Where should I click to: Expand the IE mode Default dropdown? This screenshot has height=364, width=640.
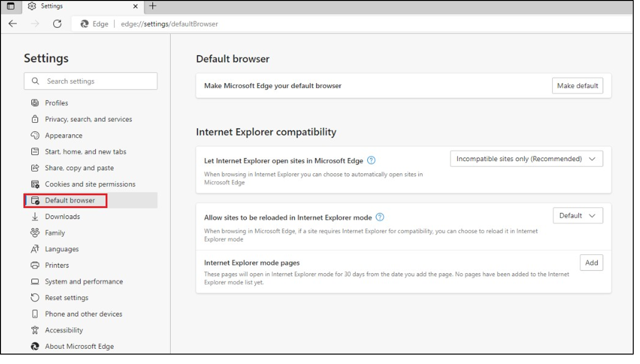(x=578, y=216)
